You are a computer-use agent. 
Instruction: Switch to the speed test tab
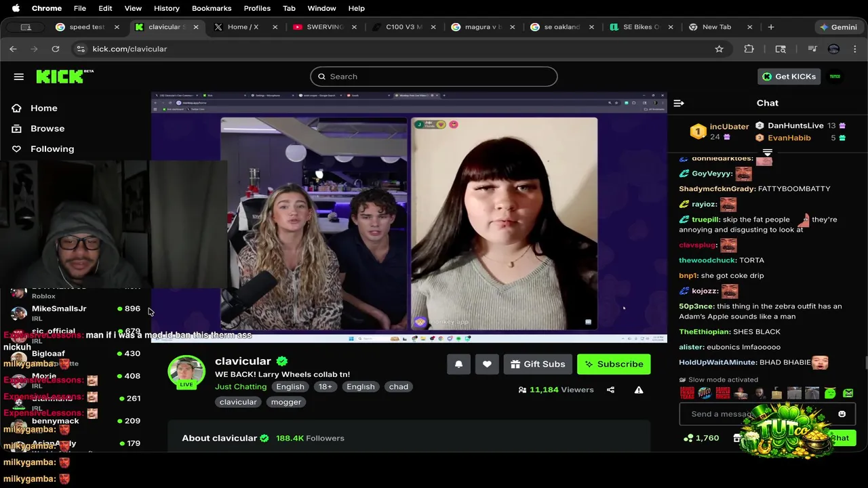click(x=87, y=27)
